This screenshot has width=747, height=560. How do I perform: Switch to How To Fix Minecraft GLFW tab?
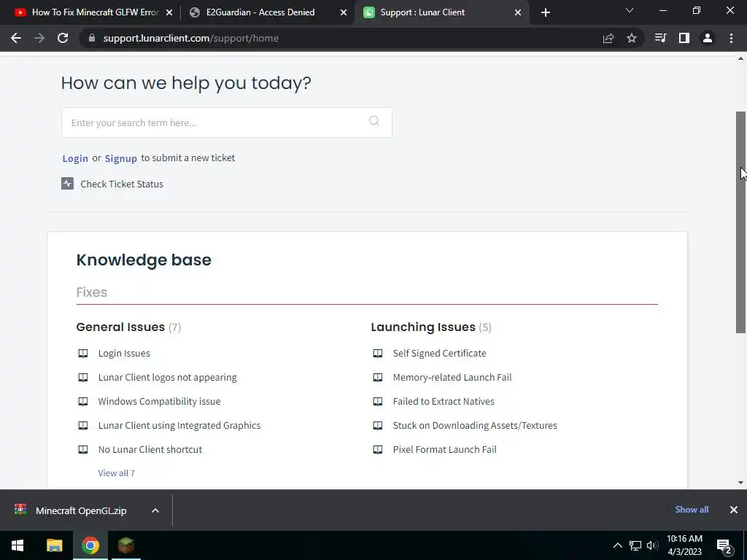pyautogui.click(x=95, y=12)
